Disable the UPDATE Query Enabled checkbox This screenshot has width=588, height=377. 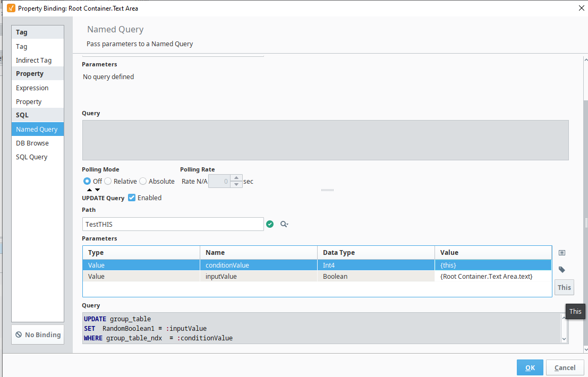(131, 198)
